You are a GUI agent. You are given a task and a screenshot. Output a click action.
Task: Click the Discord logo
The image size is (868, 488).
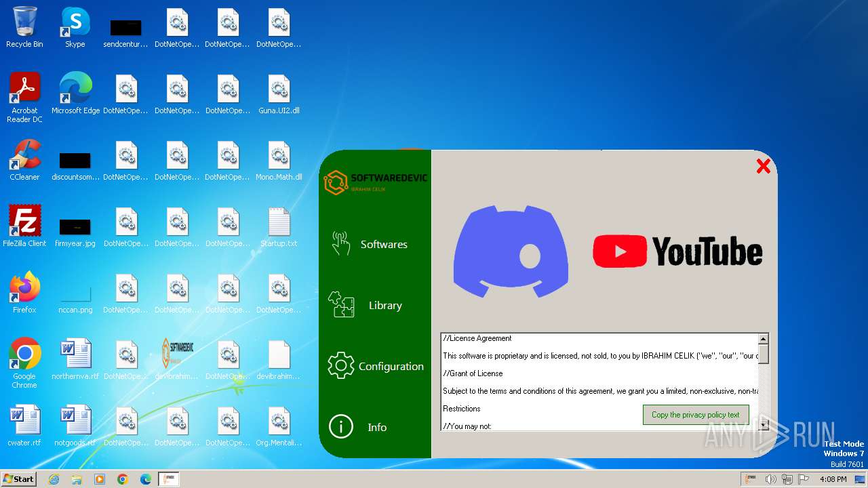(x=511, y=251)
